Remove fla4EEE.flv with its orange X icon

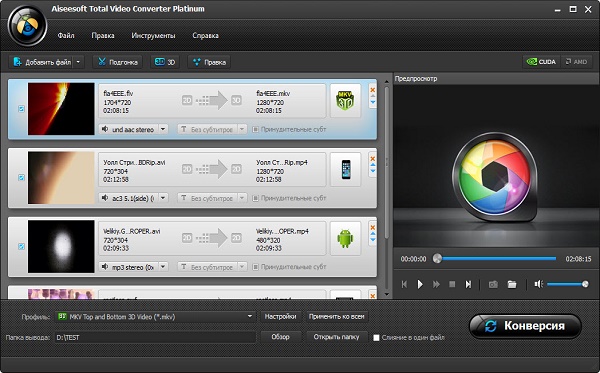pyautogui.click(x=372, y=90)
